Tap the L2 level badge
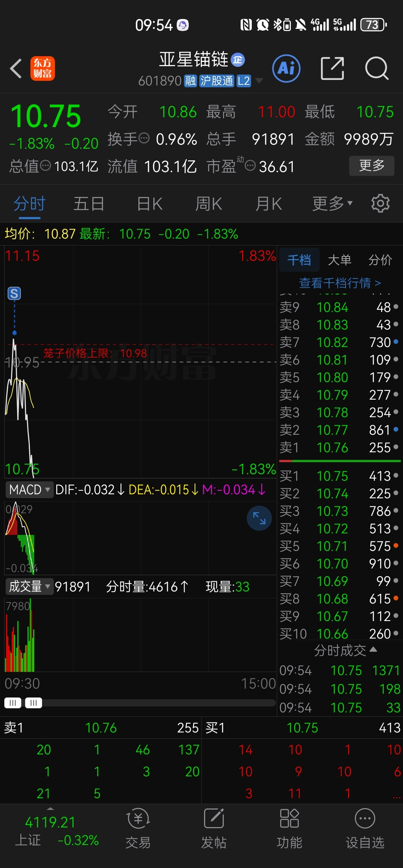 (x=243, y=81)
